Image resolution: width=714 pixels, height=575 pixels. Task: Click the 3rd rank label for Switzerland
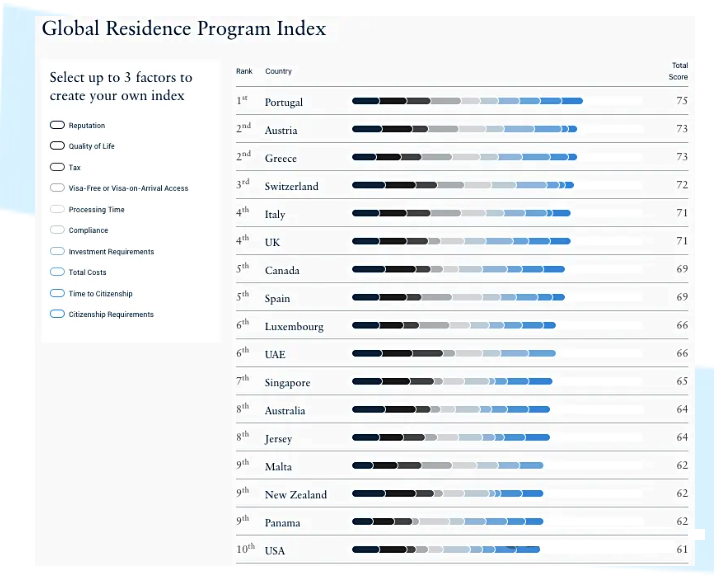click(x=243, y=184)
